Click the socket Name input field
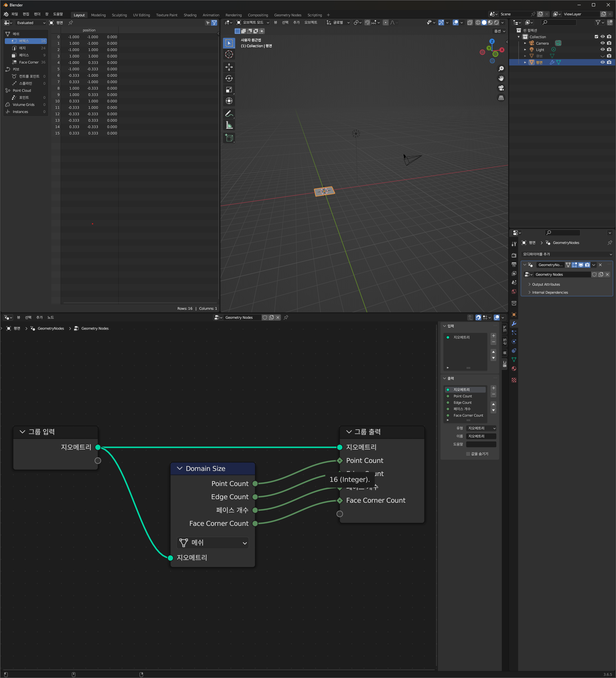This screenshot has width=616, height=678. coord(481,436)
